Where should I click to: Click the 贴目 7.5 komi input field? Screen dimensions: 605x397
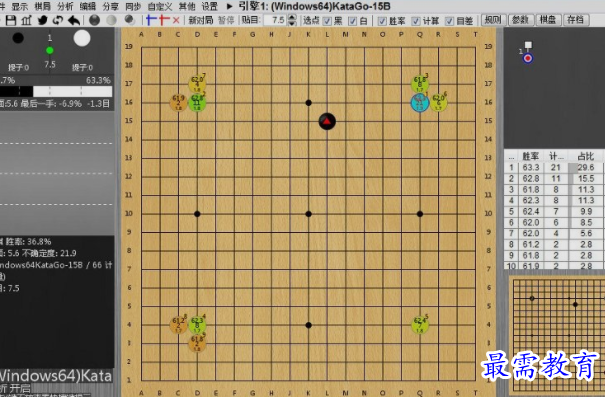click(x=275, y=20)
